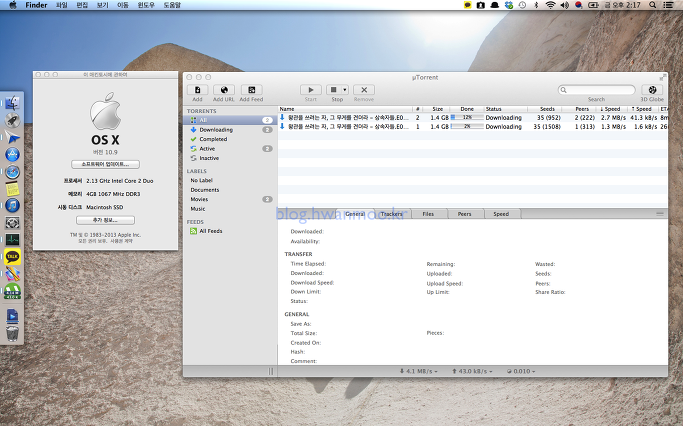Sort torrents by Name column header
The width and height of the screenshot is (683, 426).
coord(345,109)
